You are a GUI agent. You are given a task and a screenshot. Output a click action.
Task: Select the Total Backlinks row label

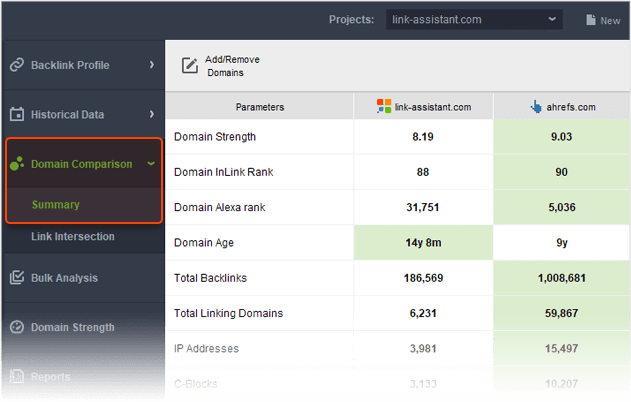210,278
